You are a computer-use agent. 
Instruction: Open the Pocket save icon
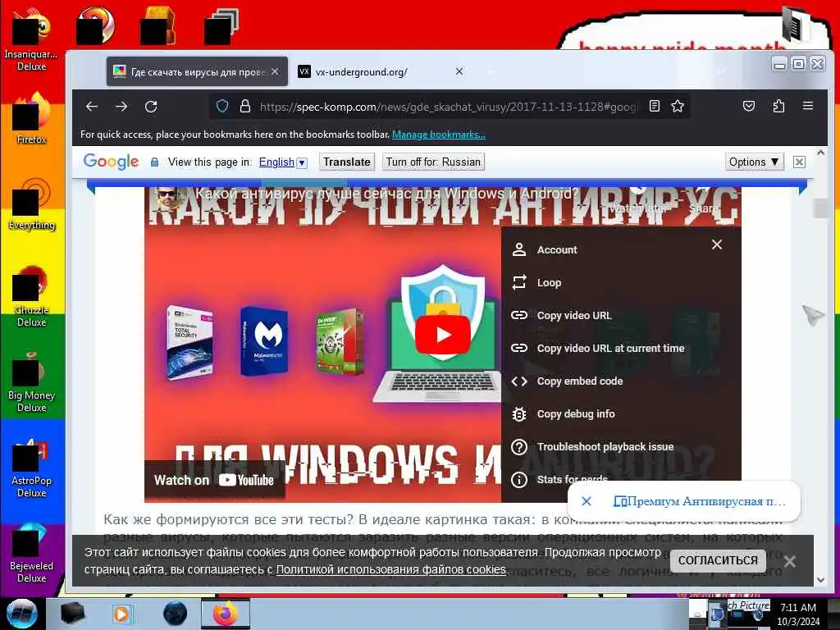tap(748, 106)
